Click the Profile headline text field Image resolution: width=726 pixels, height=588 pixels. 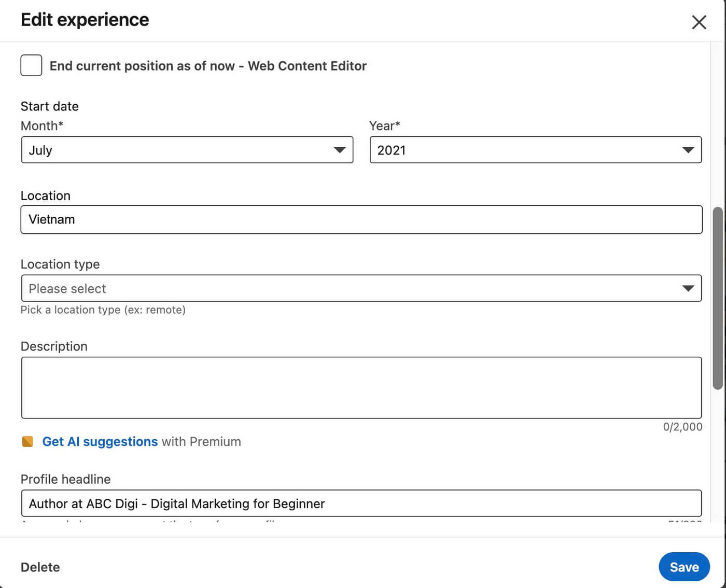click(x=361, y=503)
